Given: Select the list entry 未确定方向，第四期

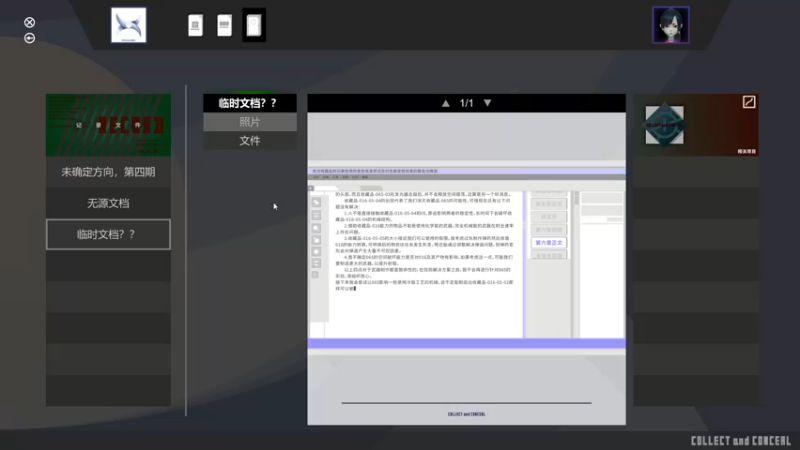Looking at the screenshot, I should tap(108, 172).
